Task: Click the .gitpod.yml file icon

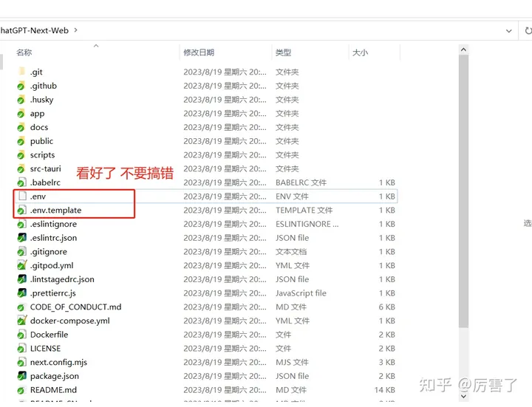Action: [x=21, y=265]
